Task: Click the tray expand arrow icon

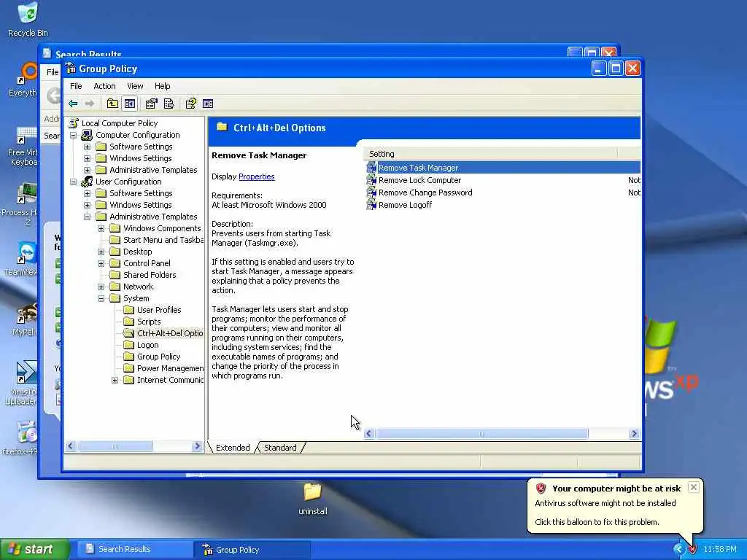Action: pyautogui.click(x=678, y=550)
